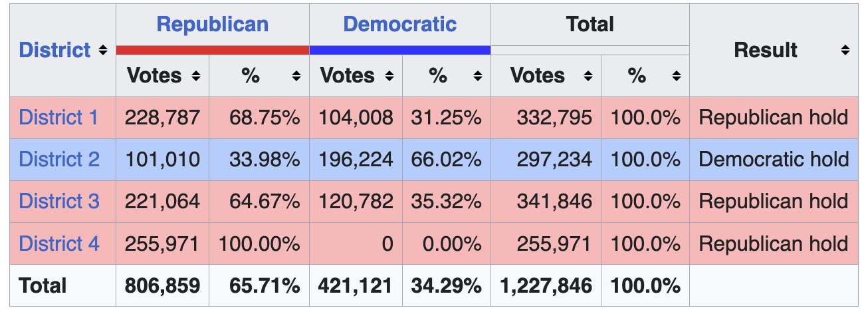Sort by Democratic Votes arrow icon

pyautogui.click(x=389, y=77)
